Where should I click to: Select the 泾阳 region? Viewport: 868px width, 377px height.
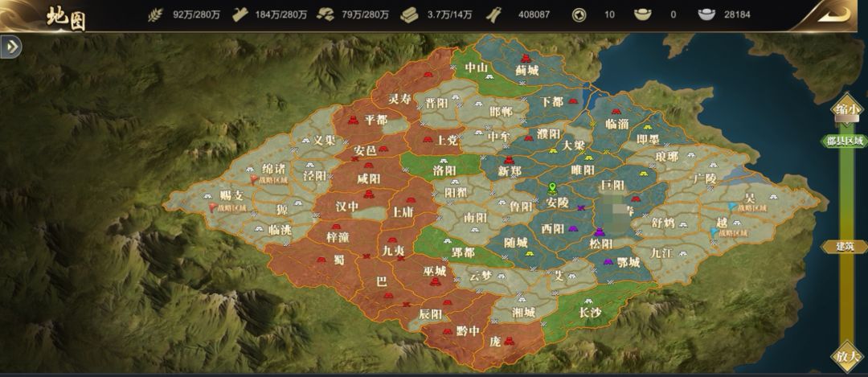[314, 175]
